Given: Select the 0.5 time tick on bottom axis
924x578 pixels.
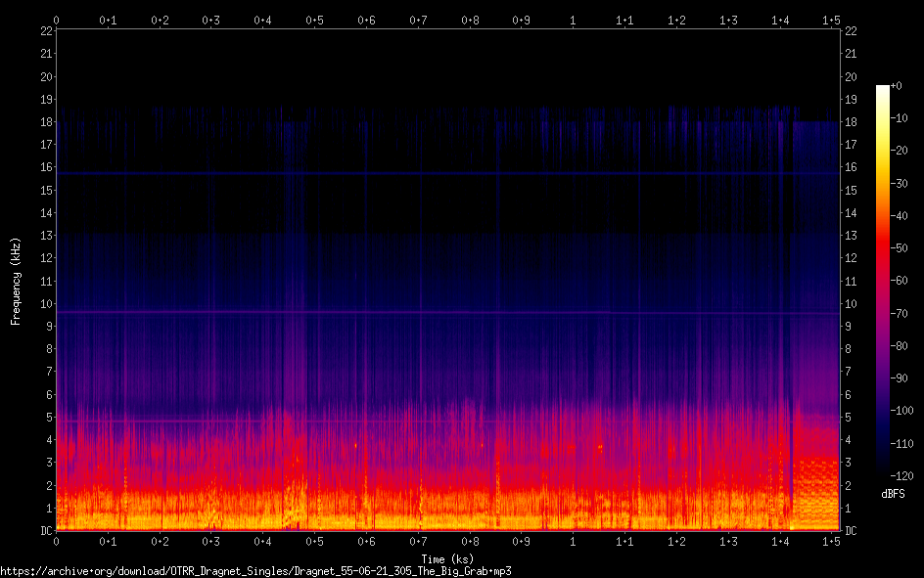Looking at the screenshot, I should (314, 541).
